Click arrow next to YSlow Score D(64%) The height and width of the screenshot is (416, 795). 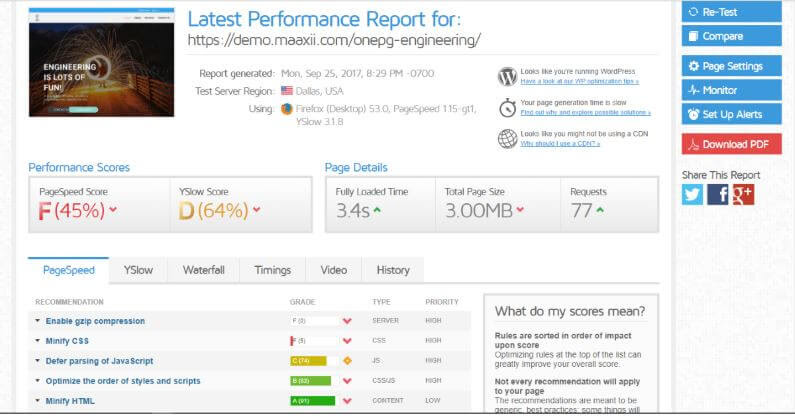coord(257,209)
